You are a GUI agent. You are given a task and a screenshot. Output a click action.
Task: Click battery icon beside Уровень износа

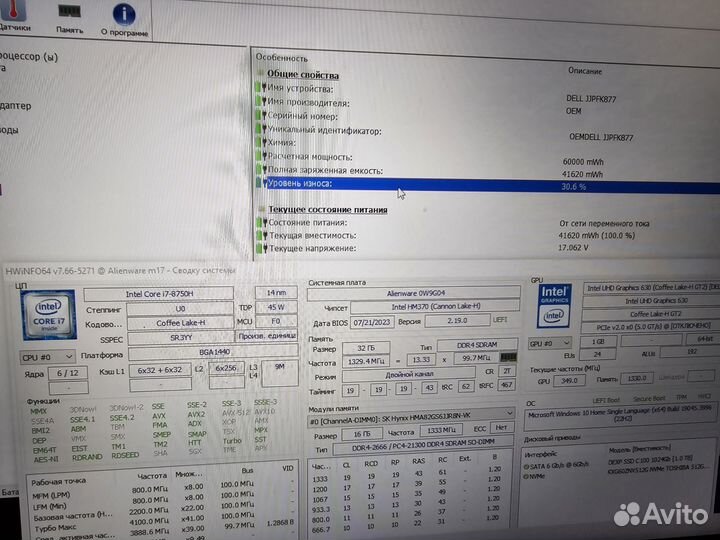[261, 183]
